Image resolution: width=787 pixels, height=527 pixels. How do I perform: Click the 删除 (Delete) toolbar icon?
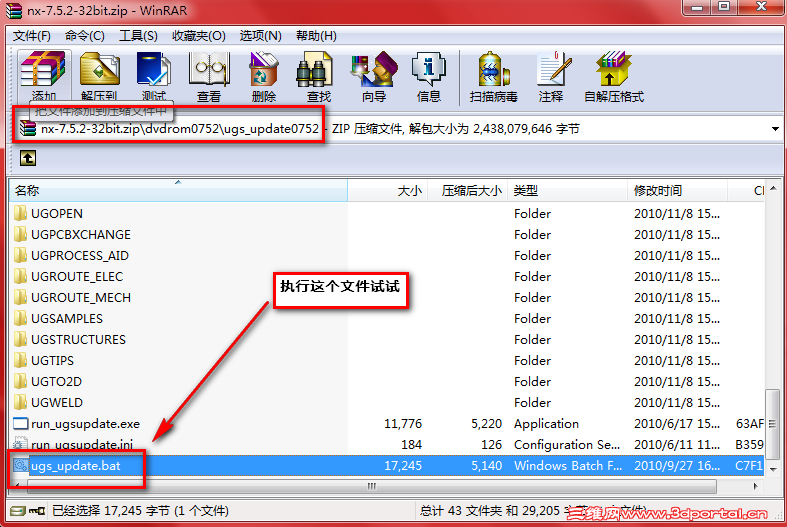[x=264, y=70]
